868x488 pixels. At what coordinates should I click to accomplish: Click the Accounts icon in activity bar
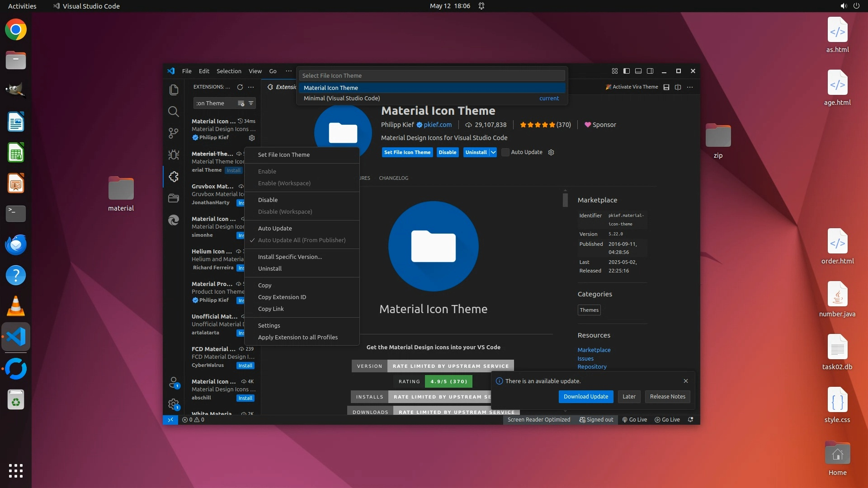[x=174, y=383]
